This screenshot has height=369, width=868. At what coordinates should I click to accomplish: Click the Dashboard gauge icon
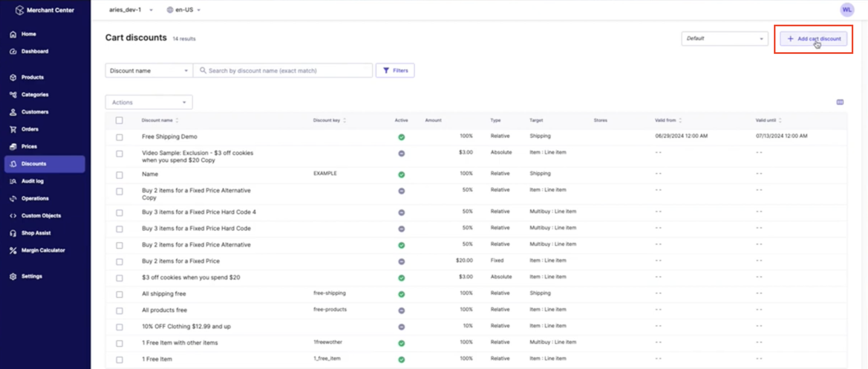tap(13, 52)
